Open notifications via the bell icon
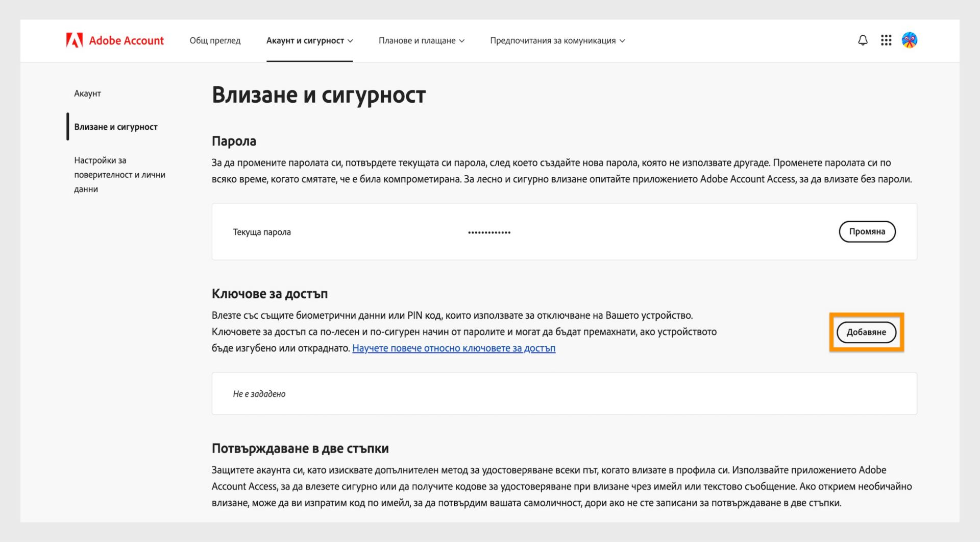This screenshot has height=542, width=980. tap(863, 40)
